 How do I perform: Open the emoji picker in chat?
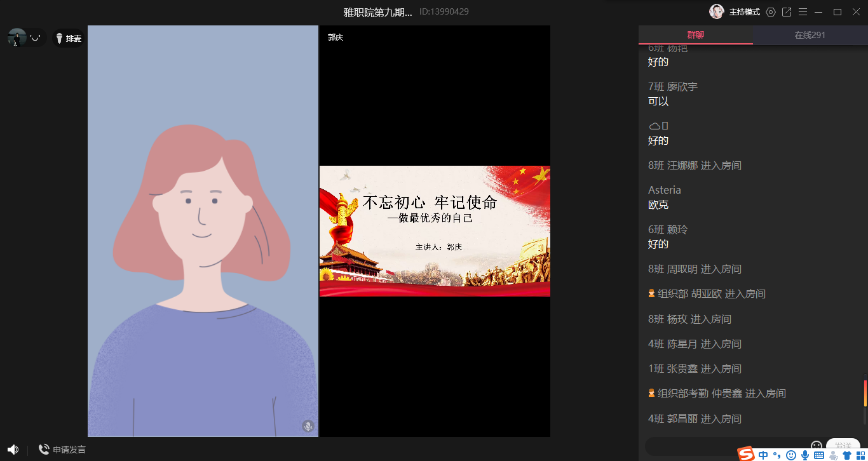[817, 446]
